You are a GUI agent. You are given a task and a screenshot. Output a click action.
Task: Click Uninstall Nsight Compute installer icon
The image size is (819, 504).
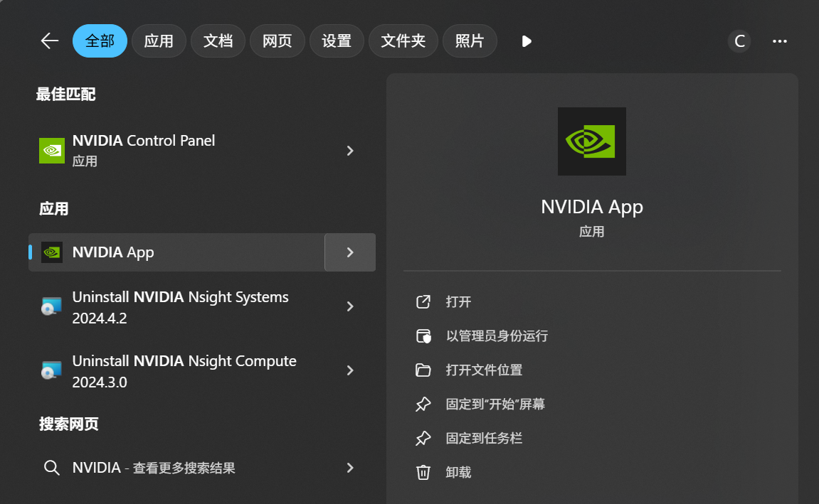51,370
